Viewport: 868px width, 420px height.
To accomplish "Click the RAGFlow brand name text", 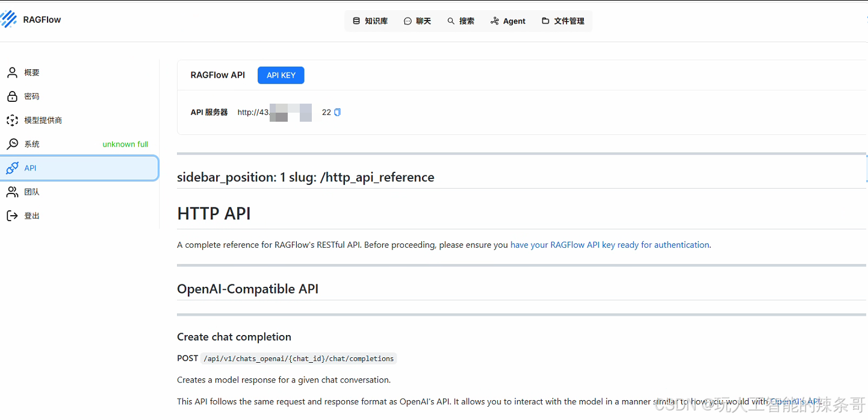I will (42, 19).
